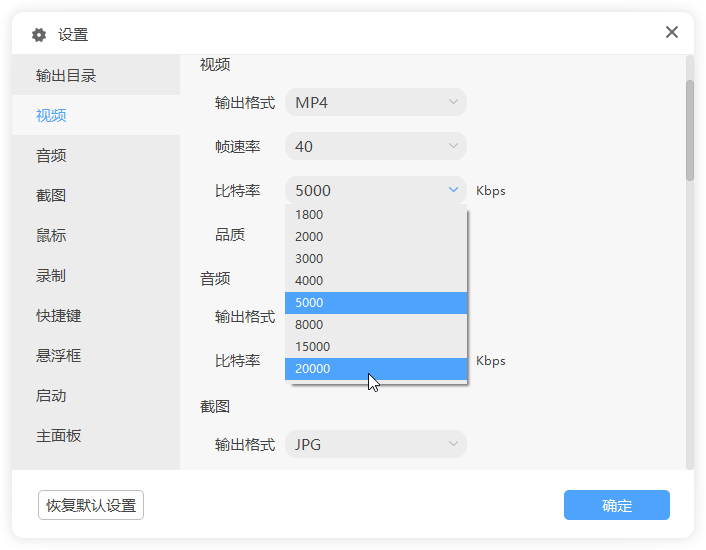Expand the 帧速率 dropdown showing 40
706x550 pixels.
(x=375, y=146)
